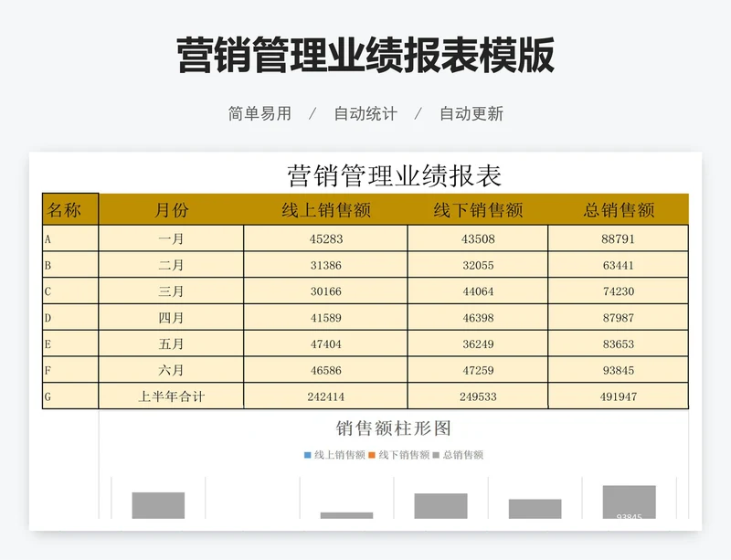Click cell with name G
731x560 pixels.
pos(70,396)
